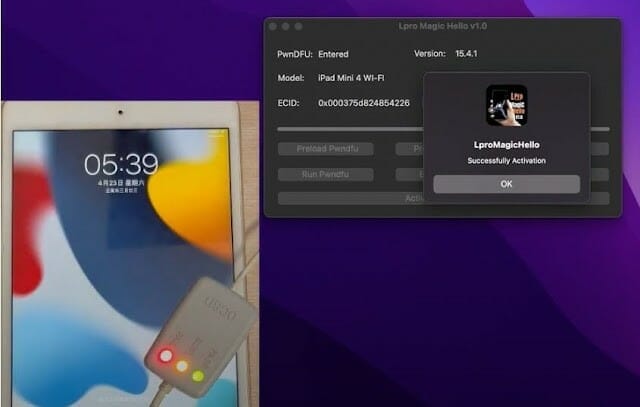The image size is (640, 407).
Task: Click OK in the LproMagicHello dialog
Action: coord(506,184)
